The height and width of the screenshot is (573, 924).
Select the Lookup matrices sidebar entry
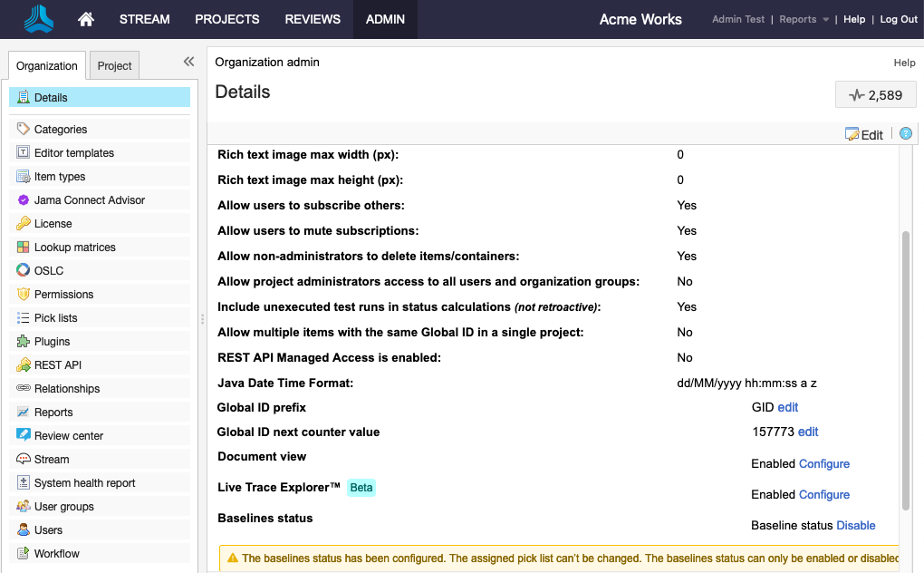100,247
